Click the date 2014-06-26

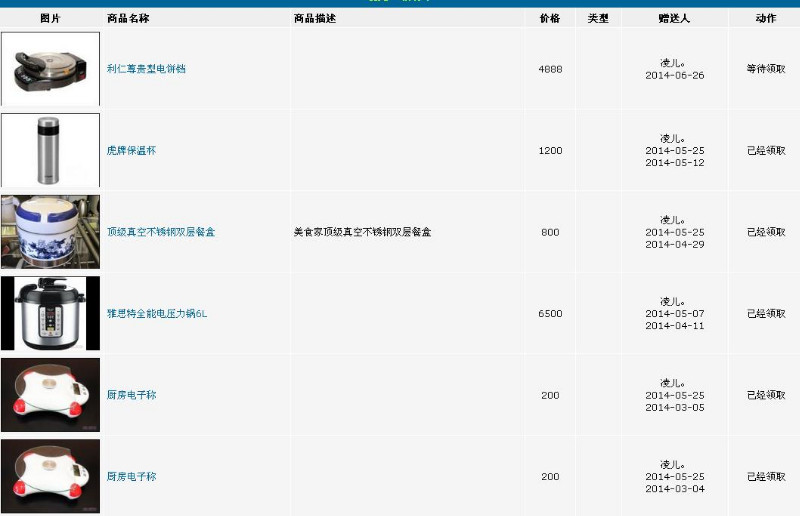[x=674, y=76]
